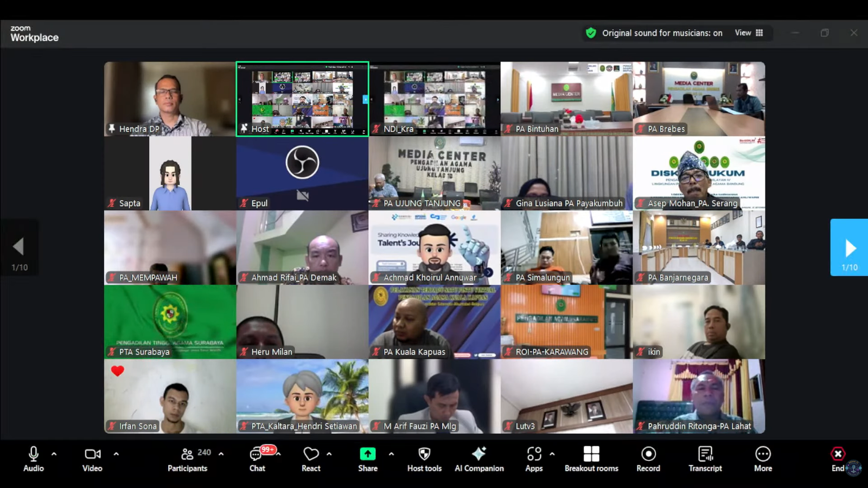This screenshot has width=868, height=488.
Task: Go to next gallery page
Action: coord(849,248)
